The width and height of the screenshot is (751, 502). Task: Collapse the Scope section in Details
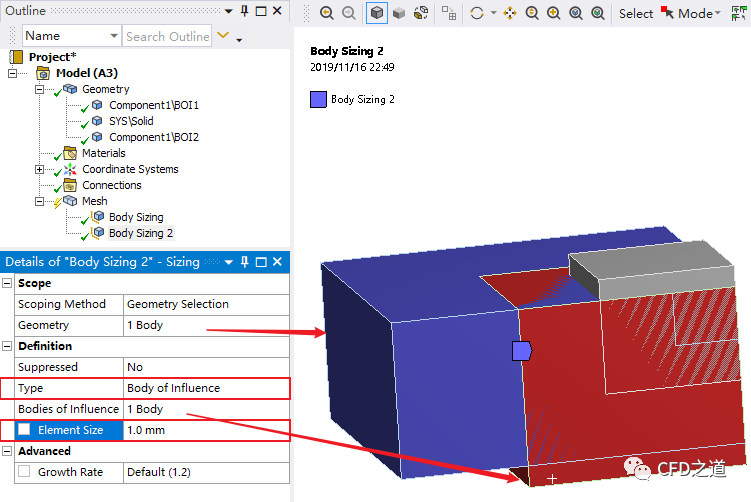coord(8,284)
